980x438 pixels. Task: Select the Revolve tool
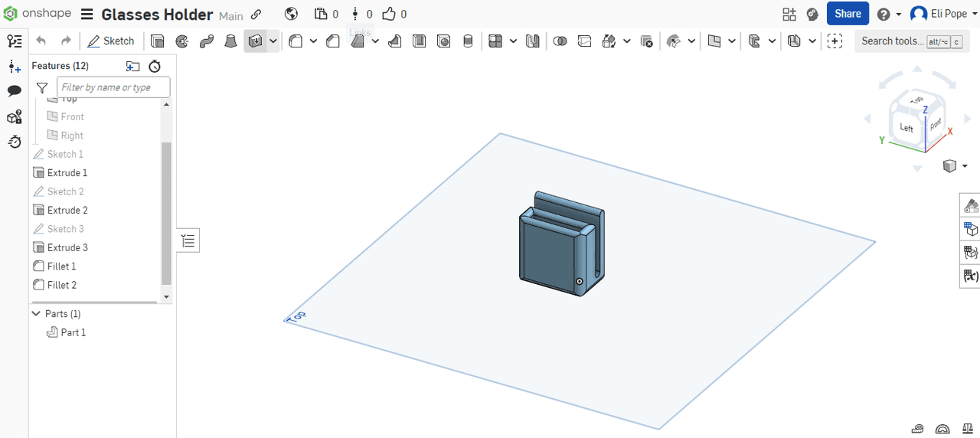[x=181, y=41]
